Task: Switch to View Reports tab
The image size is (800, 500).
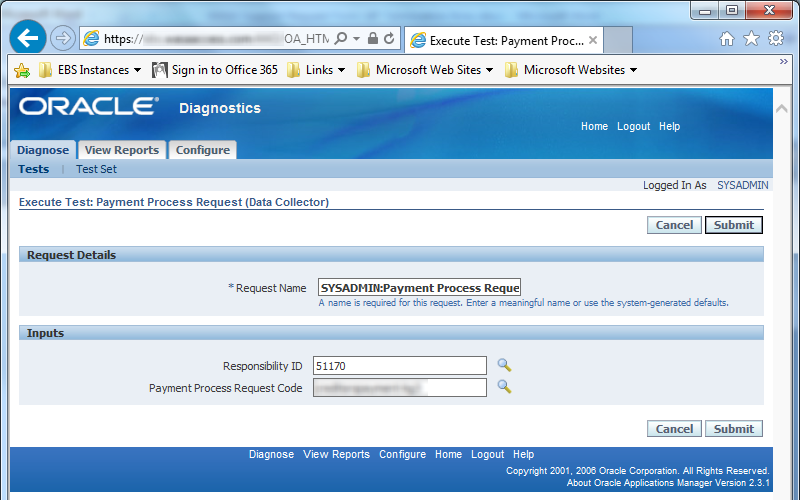Action: pos(122,150)
